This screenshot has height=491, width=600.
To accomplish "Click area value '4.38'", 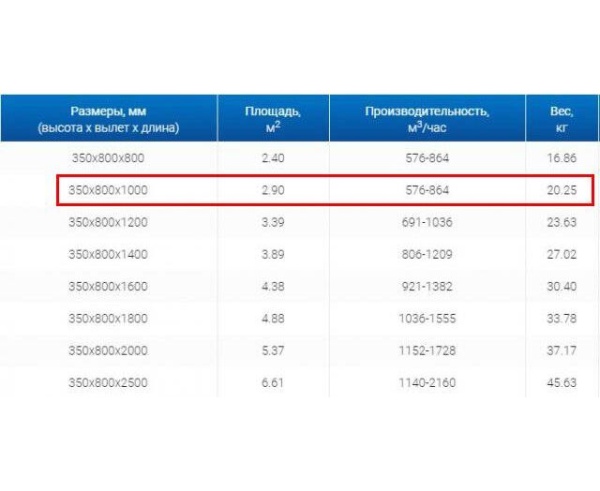I will tap(273, 287).
